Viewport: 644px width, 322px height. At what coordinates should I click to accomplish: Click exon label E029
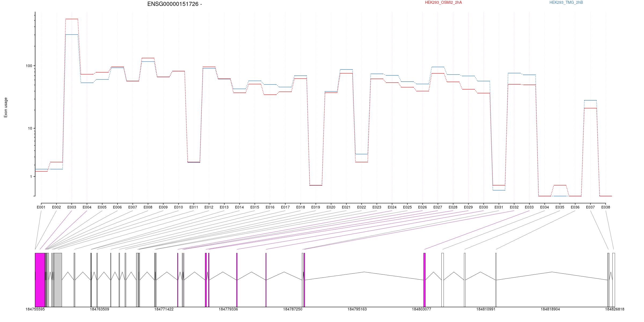click(468, 207)
